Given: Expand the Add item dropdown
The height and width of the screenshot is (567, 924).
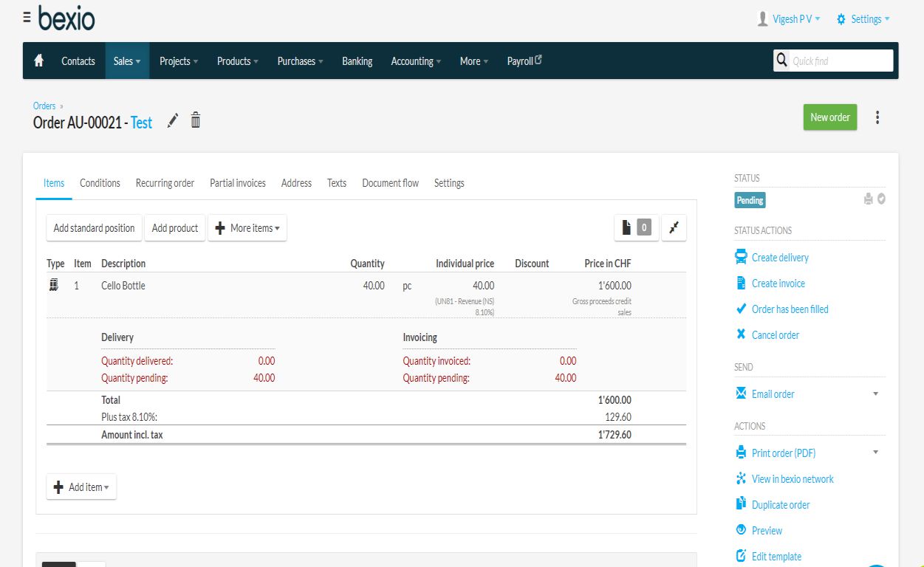Looking at the screenshot, I should coord(81,487).
